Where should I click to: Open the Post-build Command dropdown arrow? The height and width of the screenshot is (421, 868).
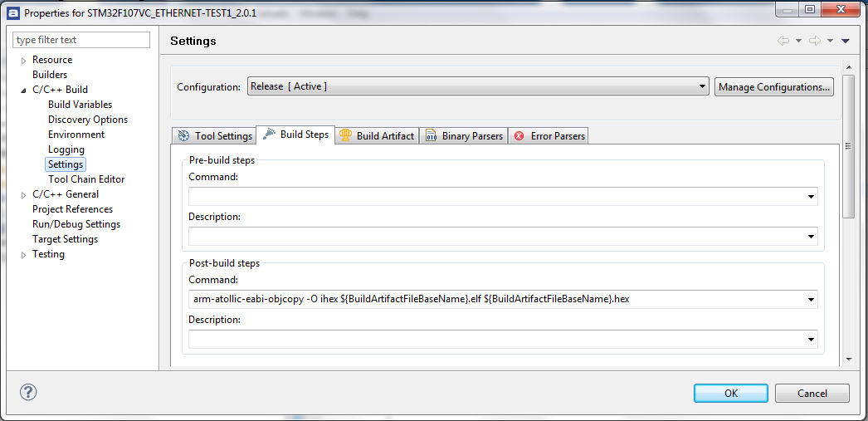point(811,299)
